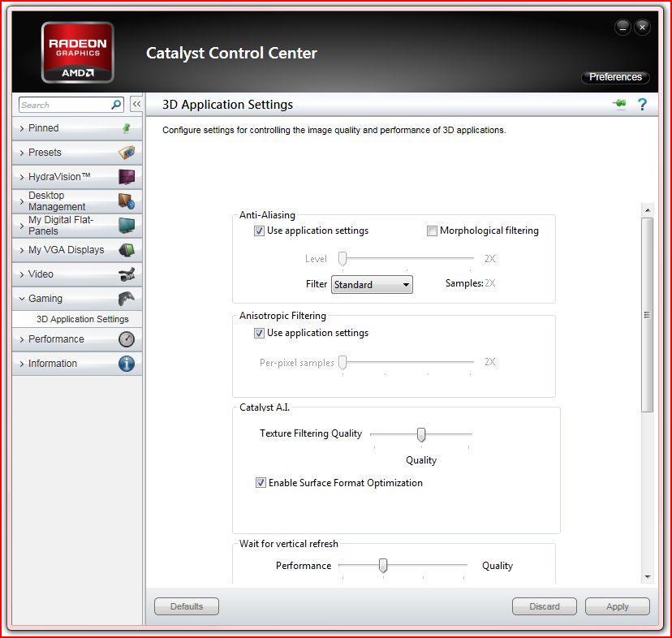The height and width of the screenshot is (638, 672).
Task: Click the Anti-Aliasing Level slider handle
Action: 342,259
